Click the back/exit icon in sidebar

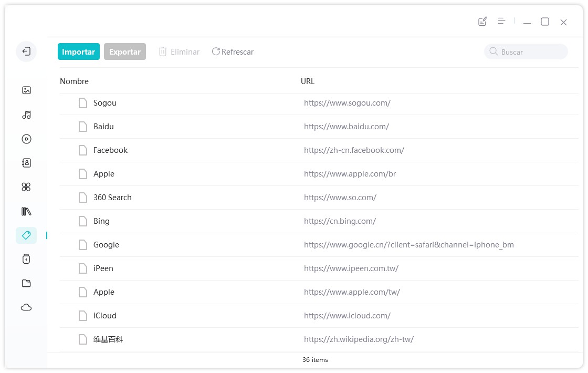pos(26,51)
